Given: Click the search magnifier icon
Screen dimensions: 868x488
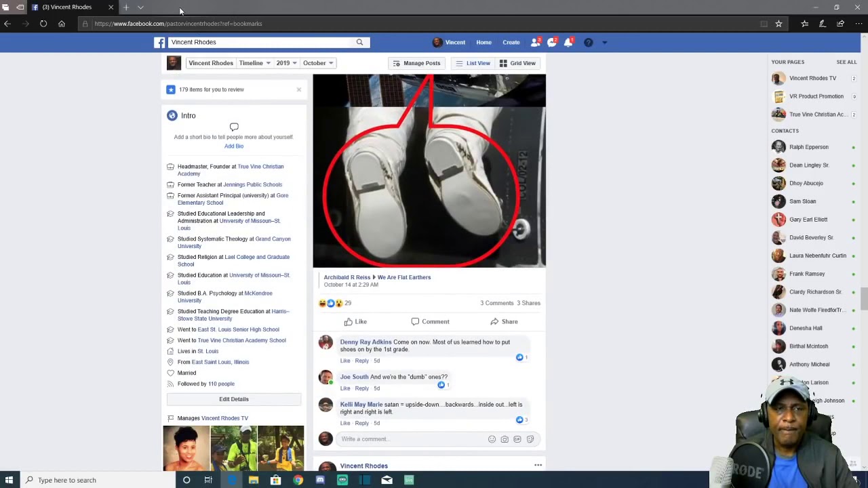Looking at the screenshot, I should point(359,42).
